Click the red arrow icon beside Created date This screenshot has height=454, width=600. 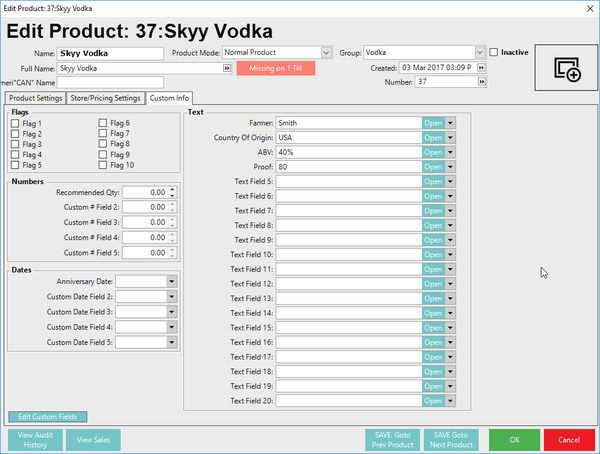click(x=483, y=68)
